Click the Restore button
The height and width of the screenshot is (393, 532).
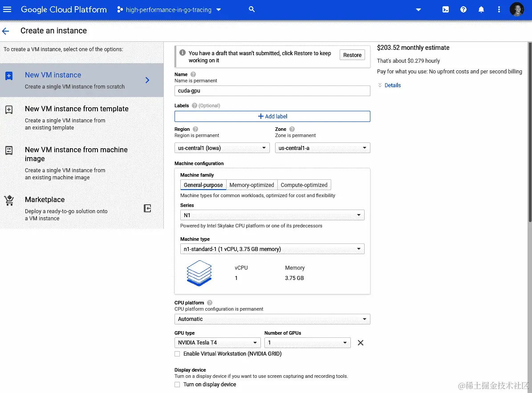(352, 55)
